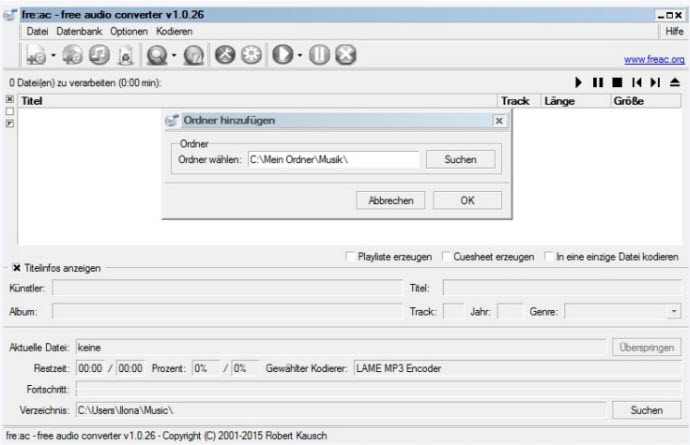Click the add audio files toolbar icon
This screenshot has height=445, width=690.
click(36, 55)
